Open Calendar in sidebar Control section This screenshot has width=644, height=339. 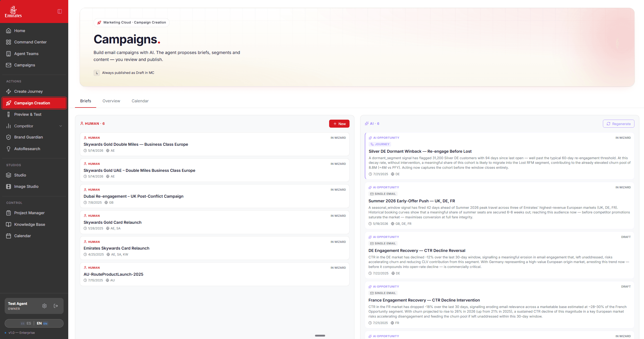[34, 236]
